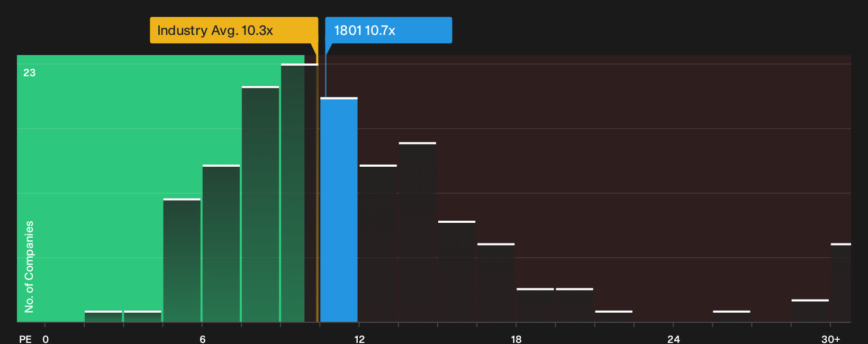Click the 'PE' x-axis title
Image resolution: width=868 pixels, height=344 pixels.
(25, 339)
